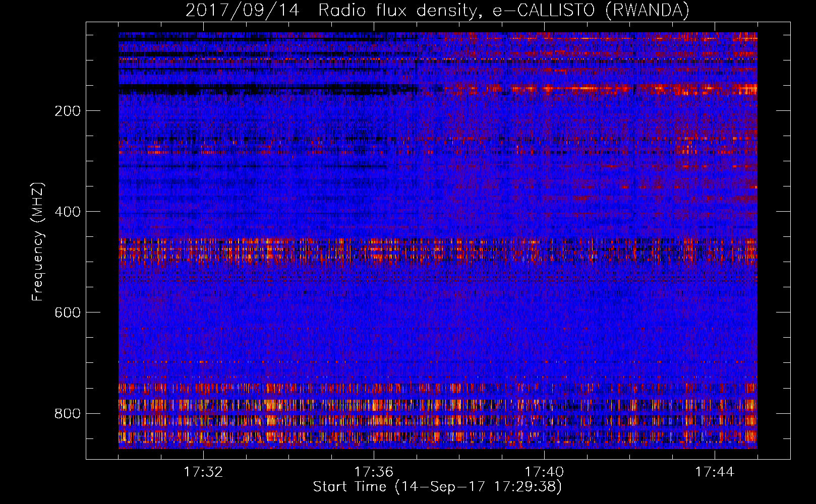This screenshot has width=816, height=504.
Task: Click the 17:32 time tick label
Action: (203, 472)
